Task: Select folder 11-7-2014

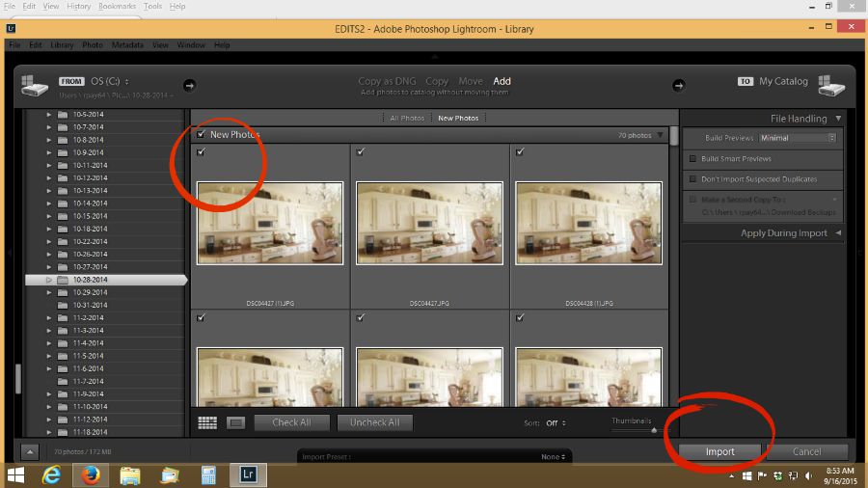Action: 89,382
